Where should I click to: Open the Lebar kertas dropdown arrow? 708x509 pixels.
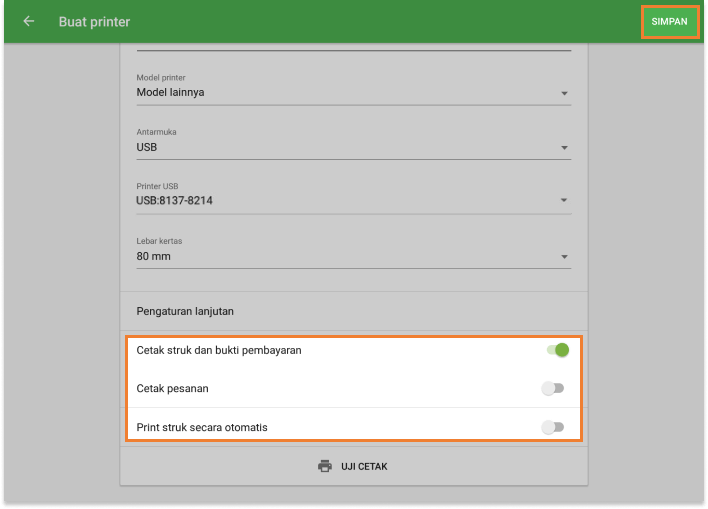coord(565,257)
